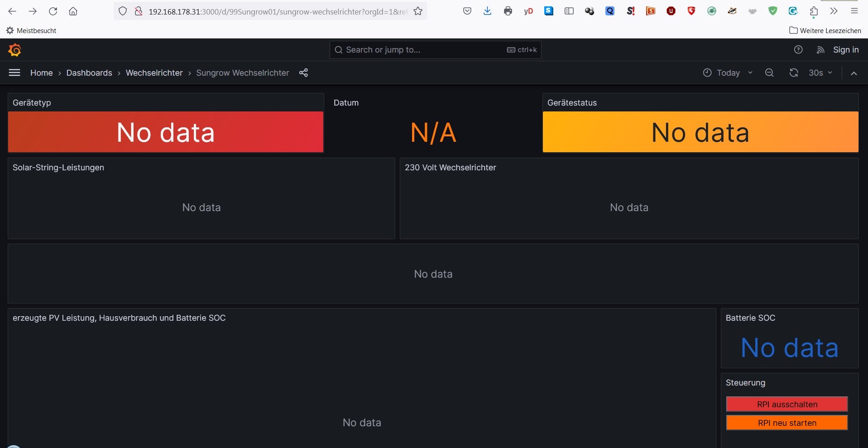Navigate to Dashboards breadcrumb

click(x=89, y=73)
